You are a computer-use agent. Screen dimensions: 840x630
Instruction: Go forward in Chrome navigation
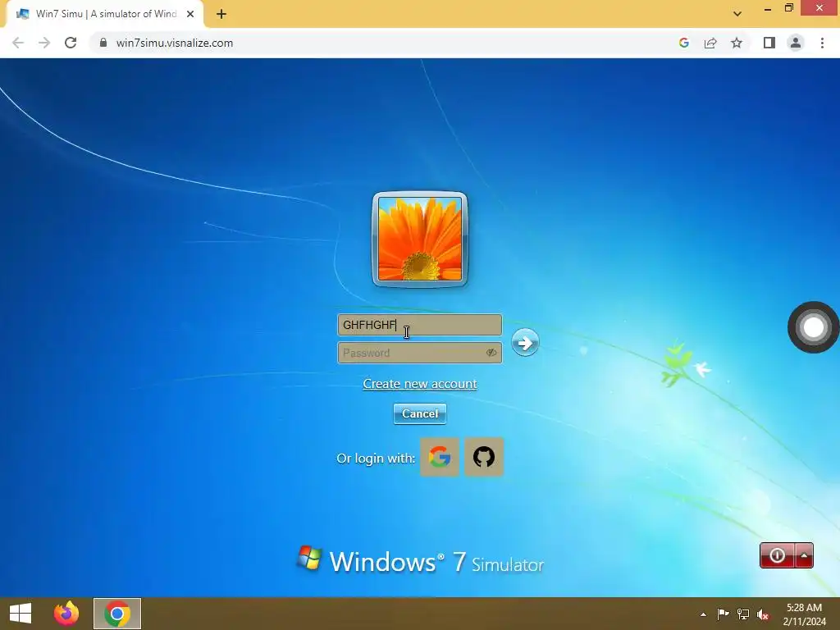(x=44, y=43)
